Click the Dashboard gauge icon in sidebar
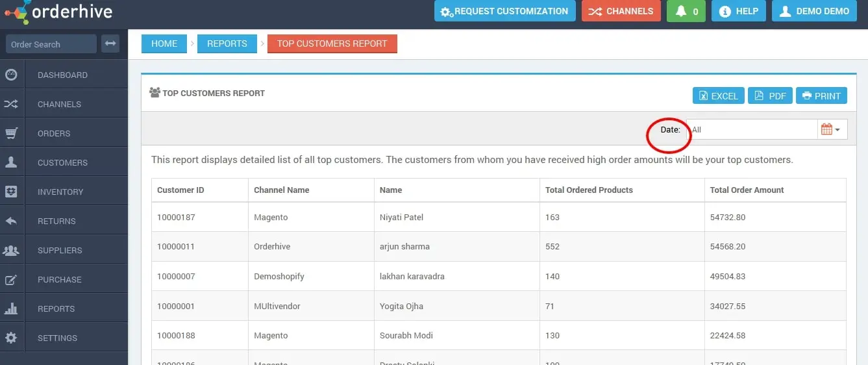This screenshot has width=868, height=365. click(11, 75)
